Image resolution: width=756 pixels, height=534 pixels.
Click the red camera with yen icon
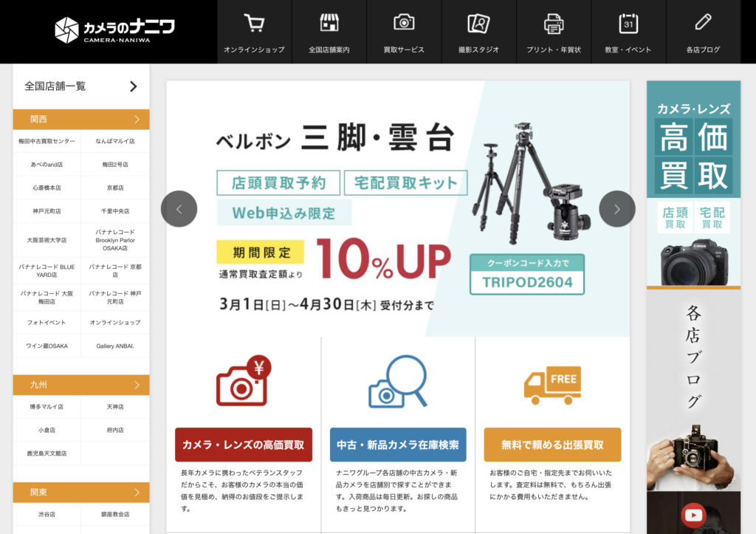(243, 381)
